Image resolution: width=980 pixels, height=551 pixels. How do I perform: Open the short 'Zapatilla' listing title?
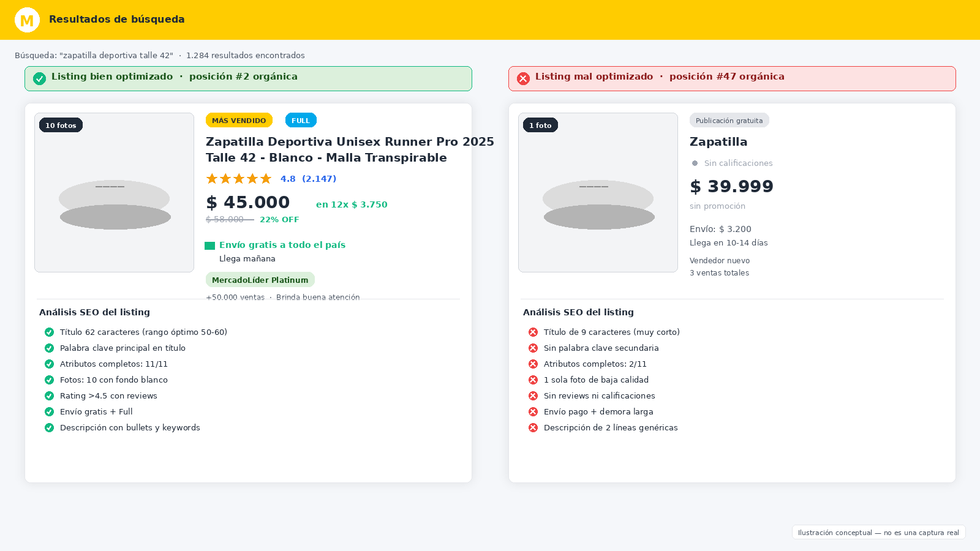tap(718, 141)
